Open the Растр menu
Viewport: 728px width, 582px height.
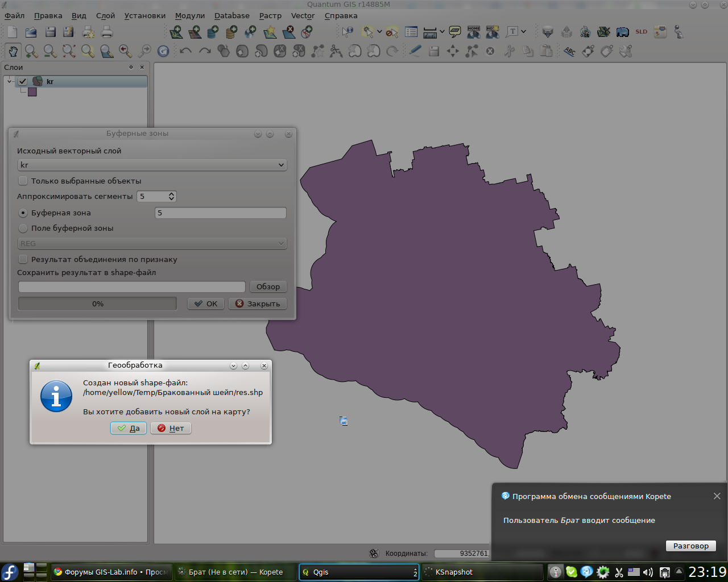(x=270, y=16)
